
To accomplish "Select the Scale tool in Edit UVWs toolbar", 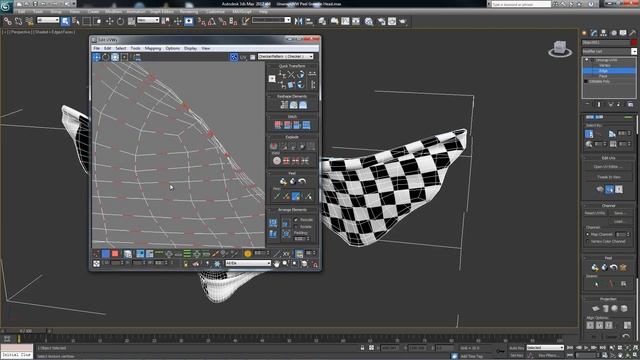I will click(x=115, y=57).
